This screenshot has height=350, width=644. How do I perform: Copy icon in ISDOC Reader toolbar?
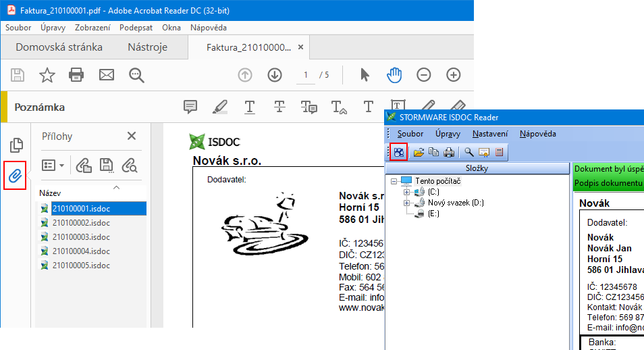click(x=433, y=152)
